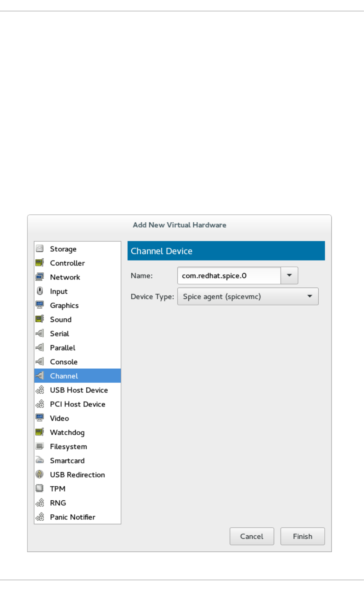The height and width of the screenshot is (591, 364).
Task: Pick the Input hardware label
Action: [59, 291]
